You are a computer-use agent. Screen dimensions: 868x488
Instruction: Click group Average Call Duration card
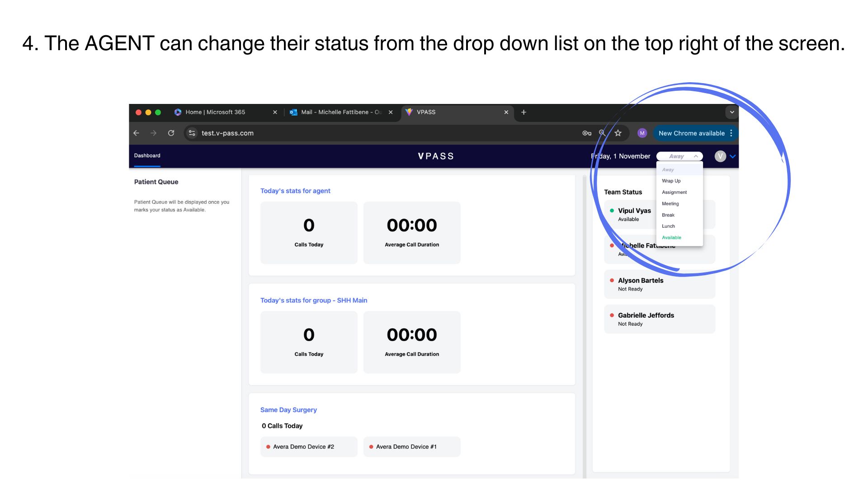pyautogui.click(x=412, y=342)
